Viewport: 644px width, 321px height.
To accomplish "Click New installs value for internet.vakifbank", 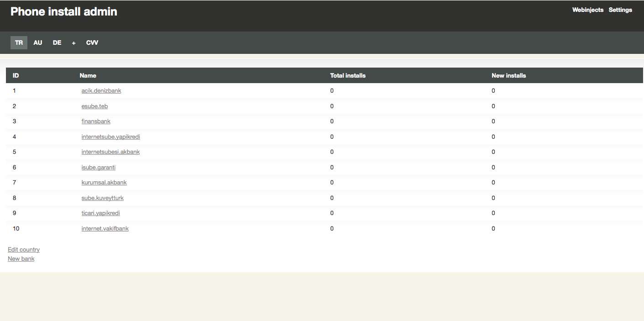I will (x=493, y=228).
